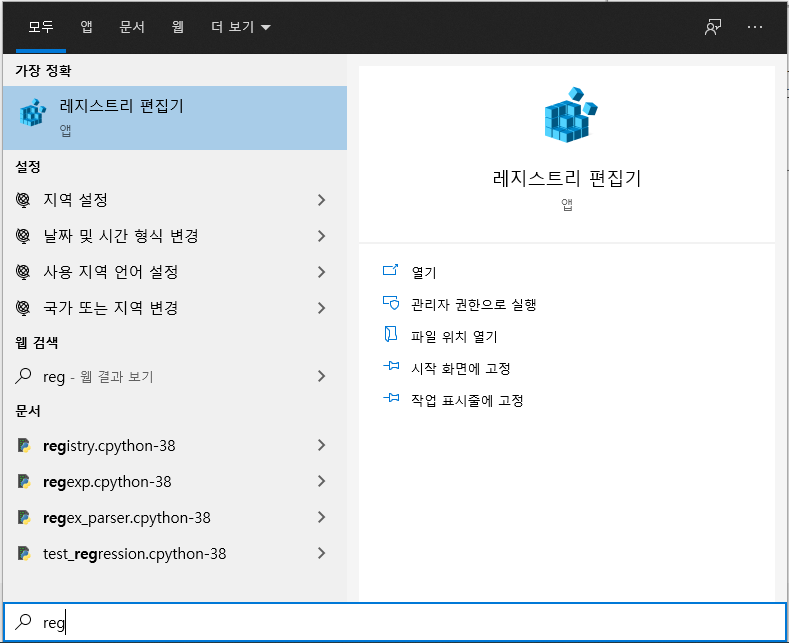Switch to the 앱 tab

(x=87, y=27)
